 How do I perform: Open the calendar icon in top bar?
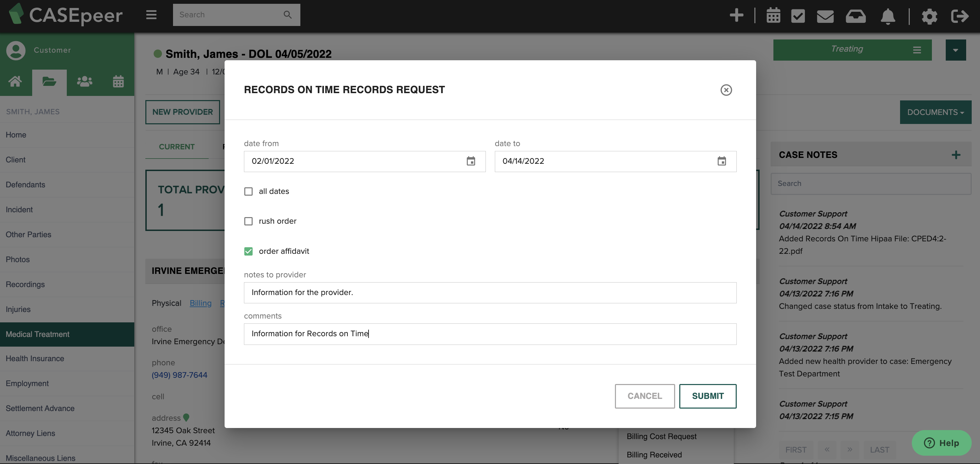(773, 16)
